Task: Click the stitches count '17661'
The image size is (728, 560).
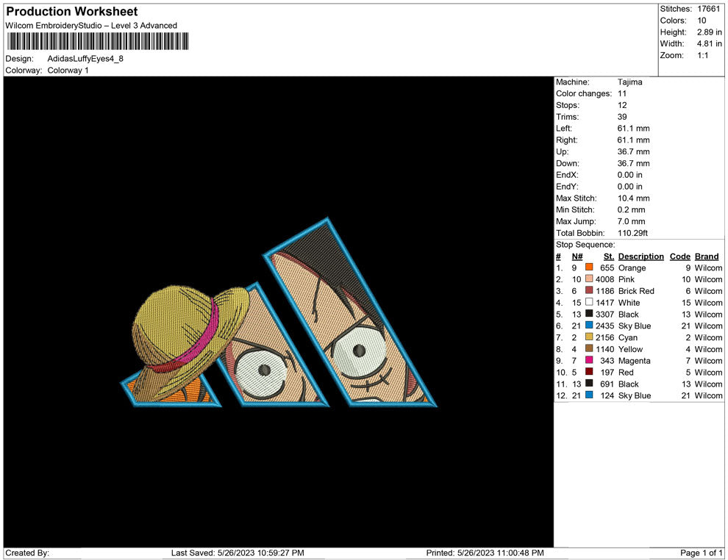Action: coord(708,9)
